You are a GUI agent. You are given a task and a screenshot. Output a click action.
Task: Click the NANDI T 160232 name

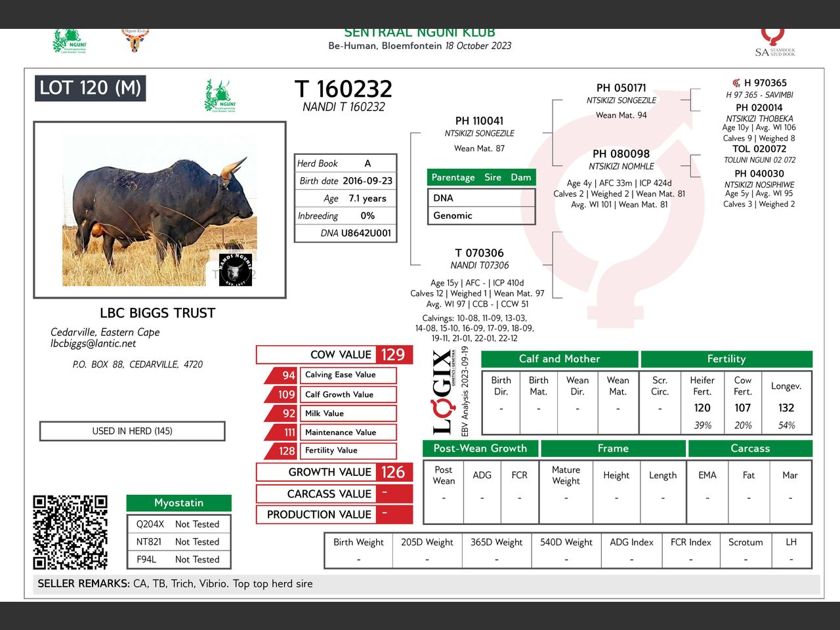click(343, 107)
